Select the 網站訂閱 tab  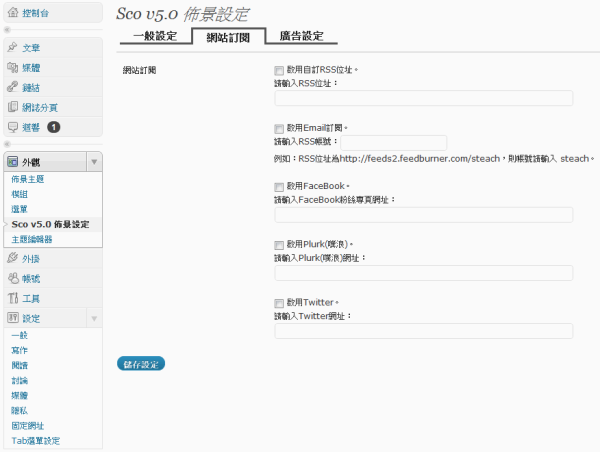[x=228, y=37]
